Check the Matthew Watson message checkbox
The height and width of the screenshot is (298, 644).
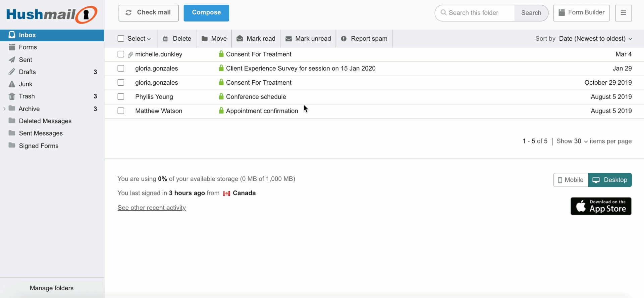click(121, 111)
